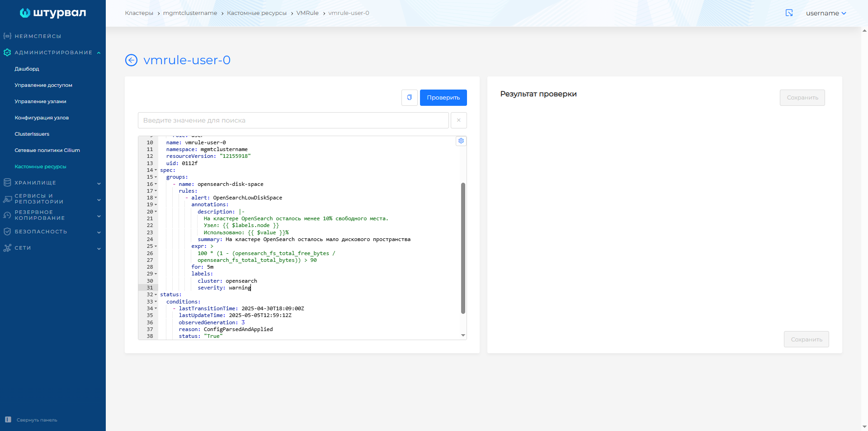Click the top-right window arrow icon

[789, 13]
